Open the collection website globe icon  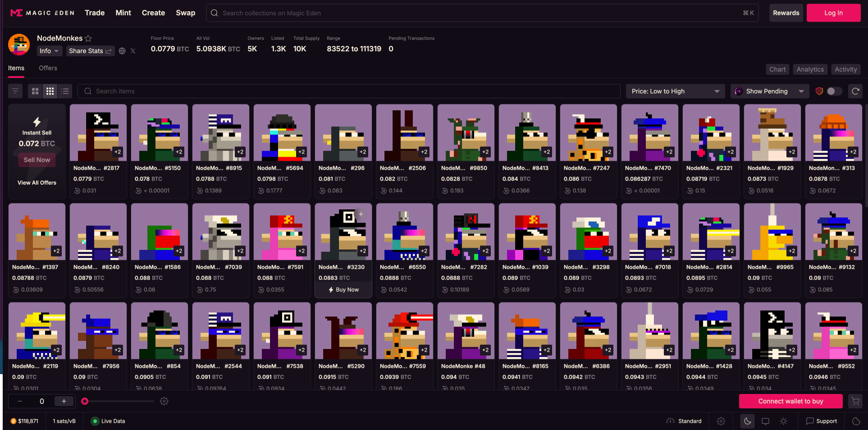[x=122, y=51]
